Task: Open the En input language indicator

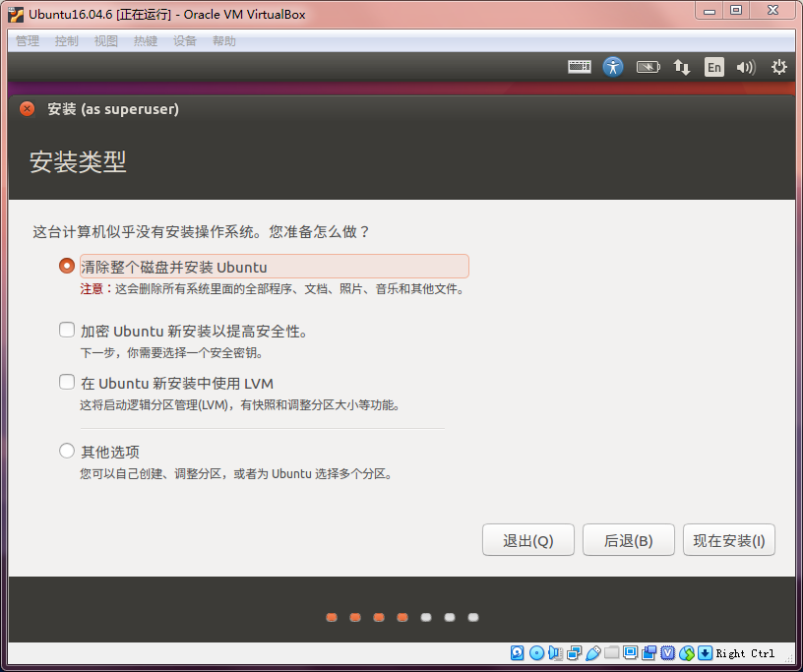Action: pyautogui.click(x=714, y=67)
